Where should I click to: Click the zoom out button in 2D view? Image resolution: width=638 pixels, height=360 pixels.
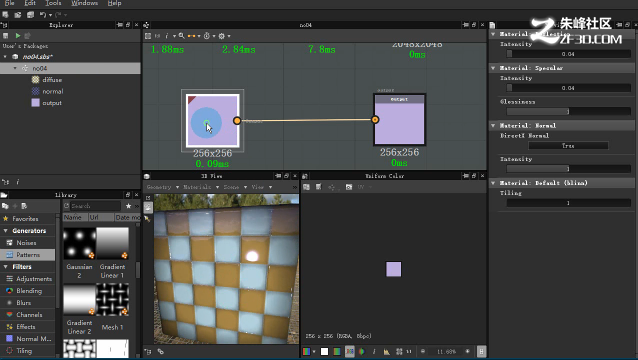click(423, 351)
